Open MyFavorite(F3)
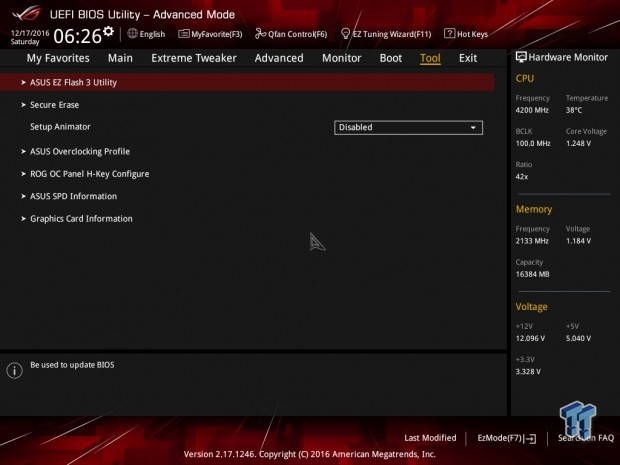Viewport: 620px width, 465px height. 210,34
